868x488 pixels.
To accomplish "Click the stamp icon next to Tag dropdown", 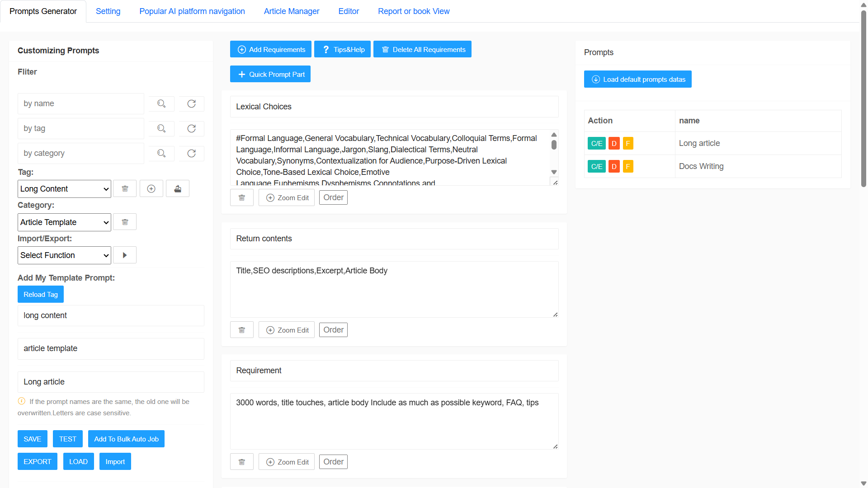I will coord(178,188).
